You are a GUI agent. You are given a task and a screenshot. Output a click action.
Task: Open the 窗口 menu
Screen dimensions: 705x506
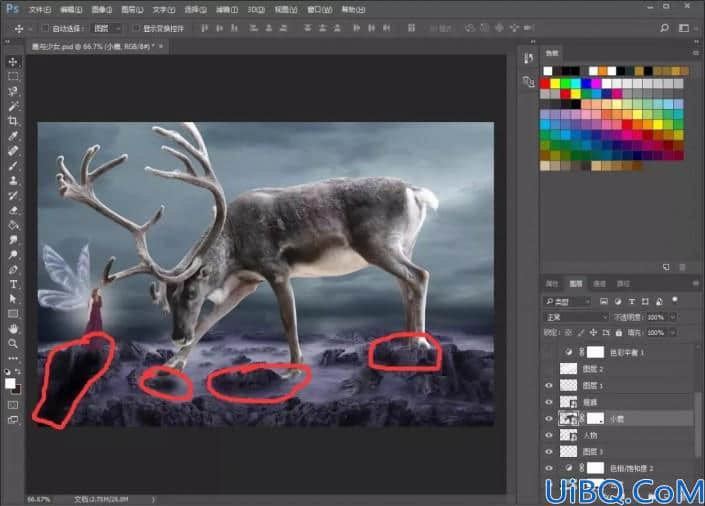320,9
